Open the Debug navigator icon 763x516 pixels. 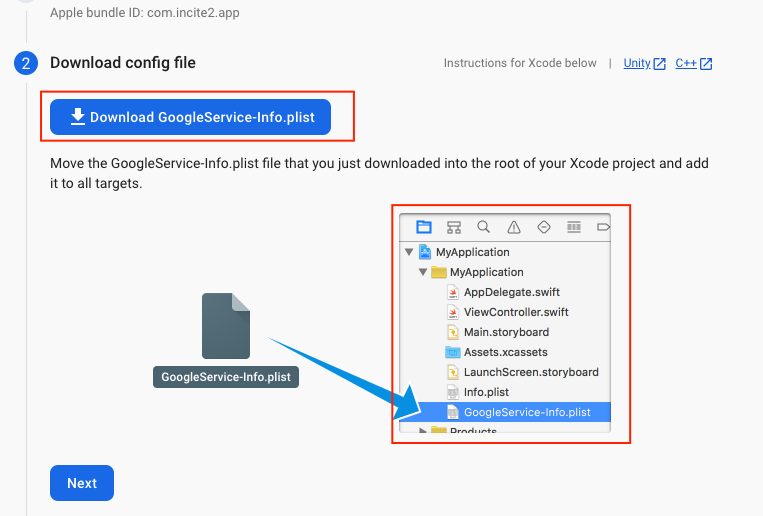(573, 227)
